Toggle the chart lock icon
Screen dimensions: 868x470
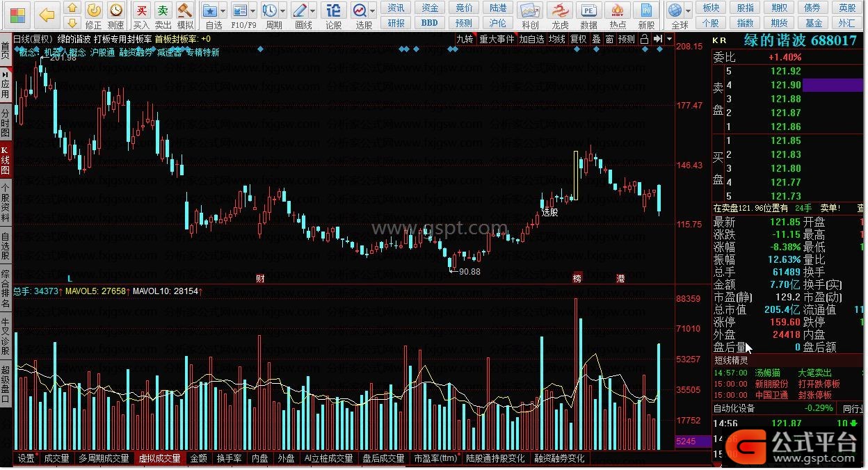pos(645,39)
